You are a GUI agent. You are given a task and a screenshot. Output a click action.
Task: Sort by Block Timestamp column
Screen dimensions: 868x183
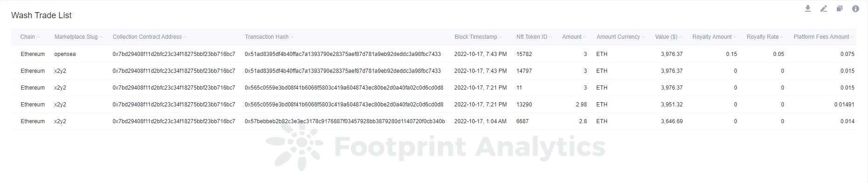(x=476, y=37)
